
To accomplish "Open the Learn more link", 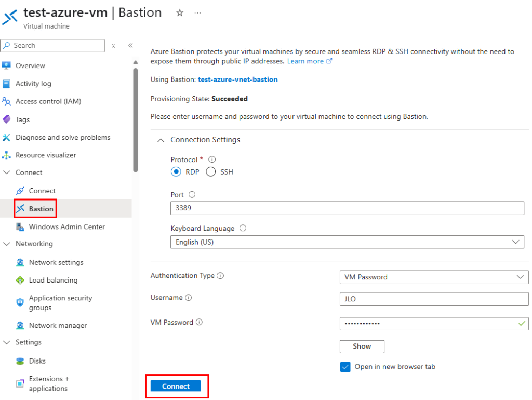I will (x=310, y=61).
